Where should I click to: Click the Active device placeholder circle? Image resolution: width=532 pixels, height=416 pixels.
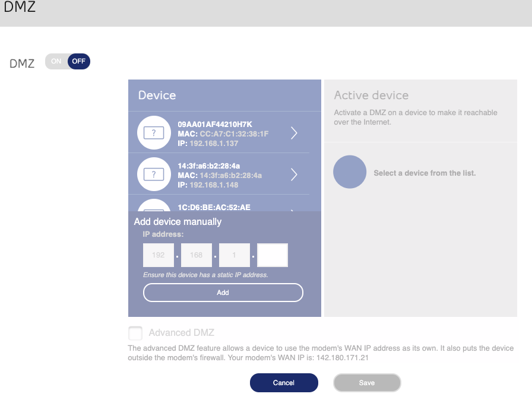tap(350, 172)
